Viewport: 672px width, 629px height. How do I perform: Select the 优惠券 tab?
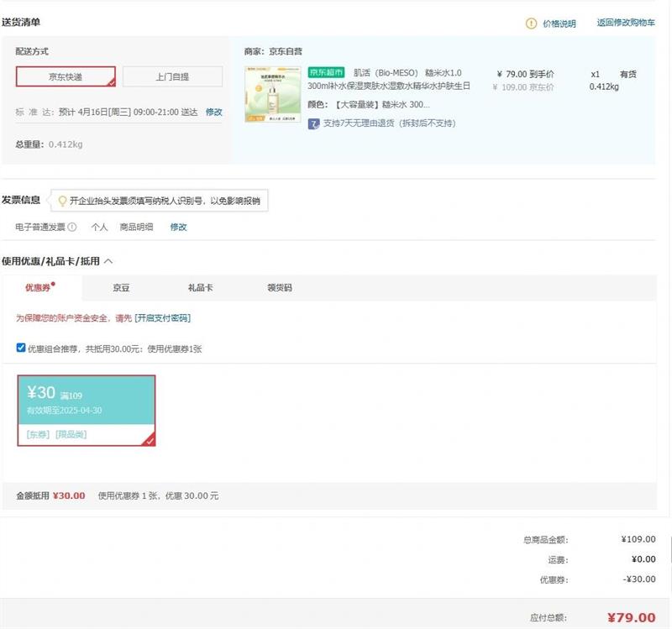tap(39, 288)
